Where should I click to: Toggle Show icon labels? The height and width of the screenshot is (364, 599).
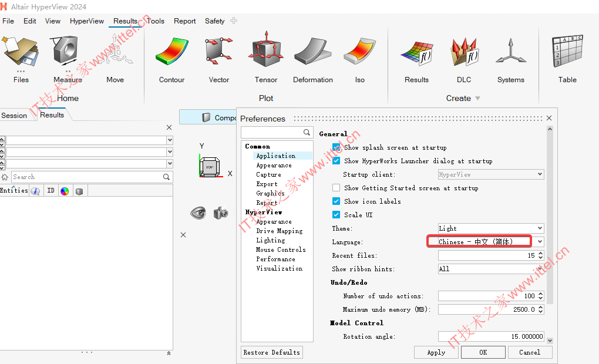336,201
